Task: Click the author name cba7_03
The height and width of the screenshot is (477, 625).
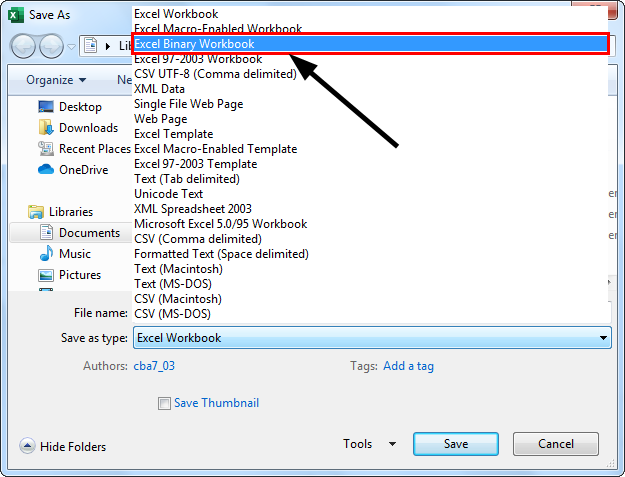Action: [154, 366]
